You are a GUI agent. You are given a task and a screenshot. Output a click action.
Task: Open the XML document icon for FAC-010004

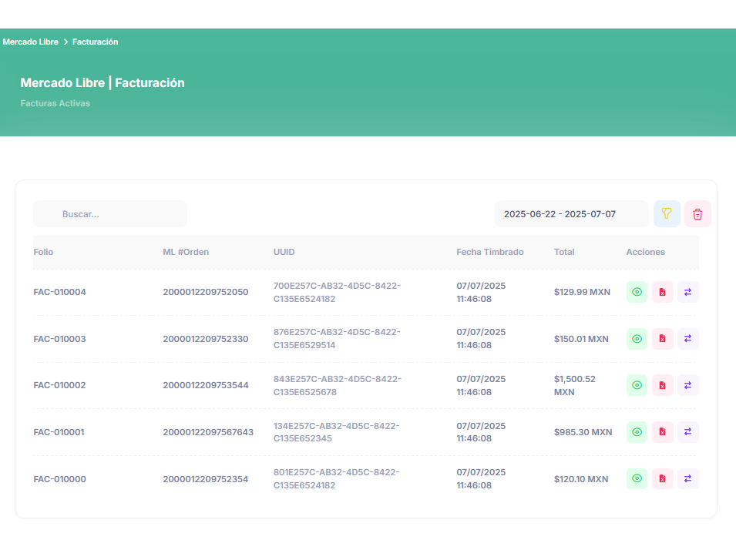662,292
